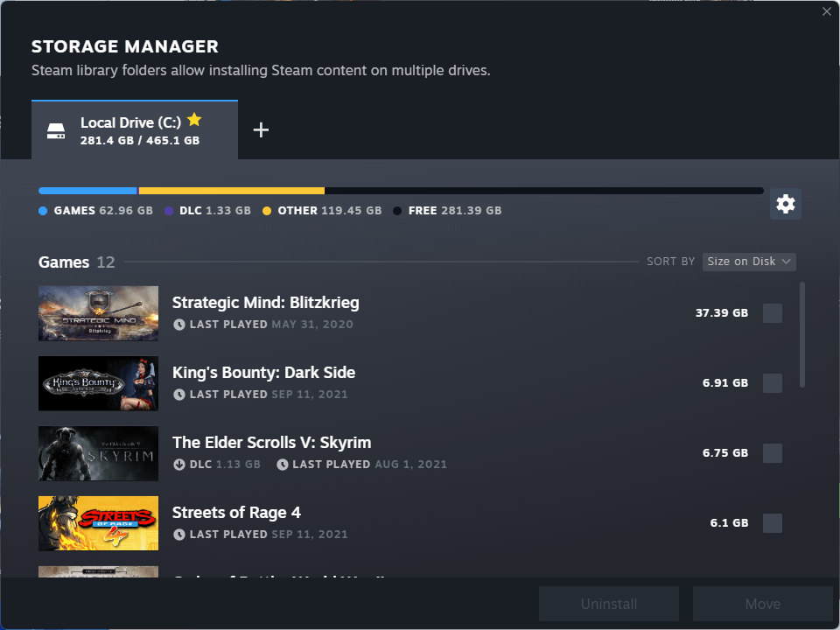Click the games list scrollbar
Screen dimensions: 840x630
point(802,334)
